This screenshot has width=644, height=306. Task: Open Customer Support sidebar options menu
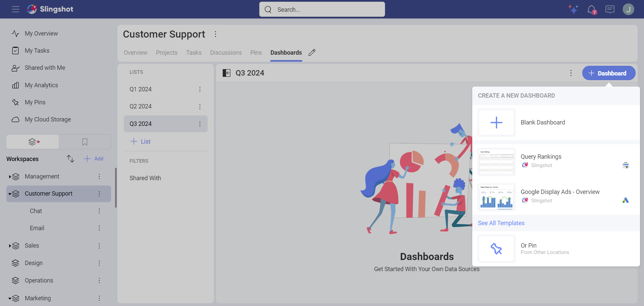[x=99, y=194]
